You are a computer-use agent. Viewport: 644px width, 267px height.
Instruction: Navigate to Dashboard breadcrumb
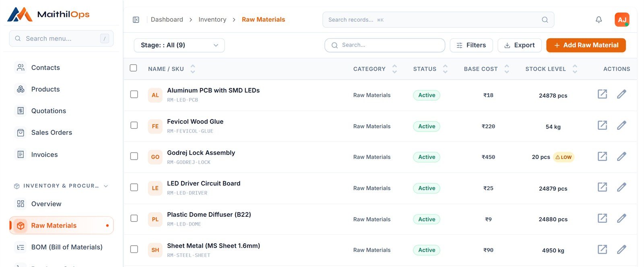click(x=167, y=19)
